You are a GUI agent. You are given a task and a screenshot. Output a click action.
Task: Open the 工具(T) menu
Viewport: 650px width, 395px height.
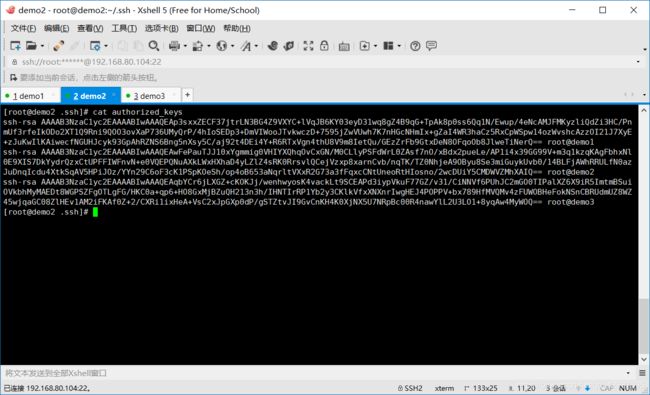pos(124,28)
